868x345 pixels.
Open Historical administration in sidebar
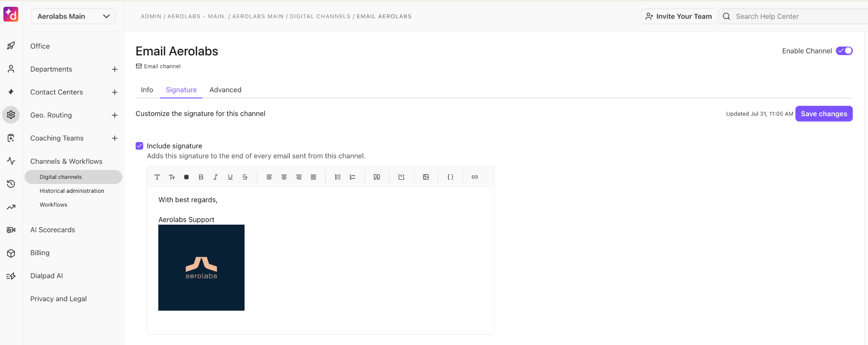(72, 191)
